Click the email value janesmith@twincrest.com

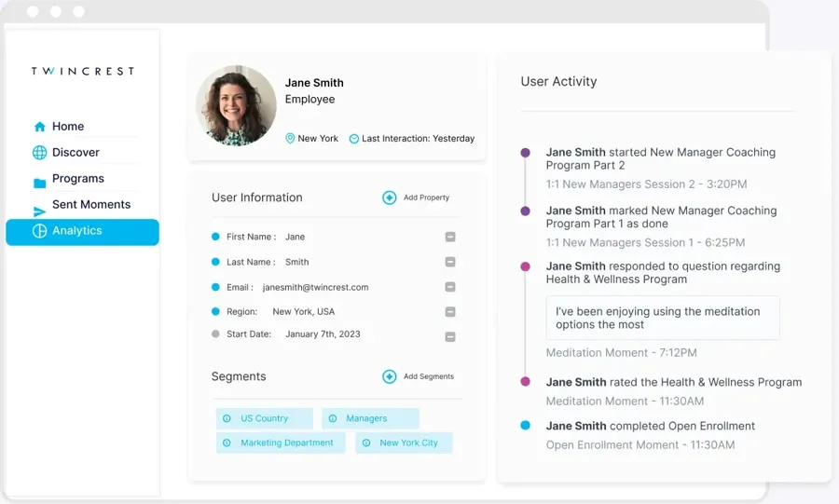coord(316,288)
